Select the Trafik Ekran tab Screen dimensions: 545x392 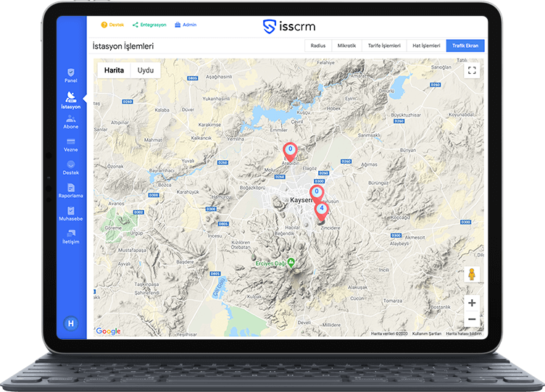(465, 46)
